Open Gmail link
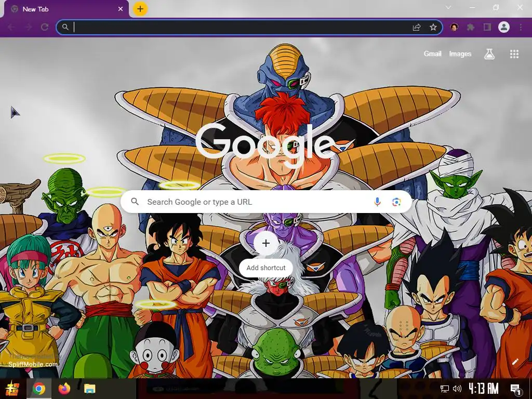The width and height of the screenshot is (532, 399). point(432,54)
